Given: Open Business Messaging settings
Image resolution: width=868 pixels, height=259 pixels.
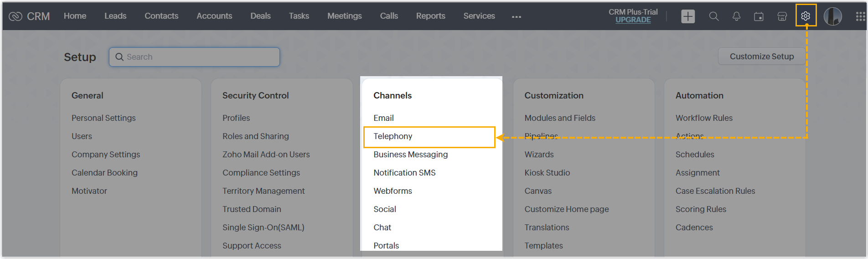Looking at the screenshot, I should (410, 155).
